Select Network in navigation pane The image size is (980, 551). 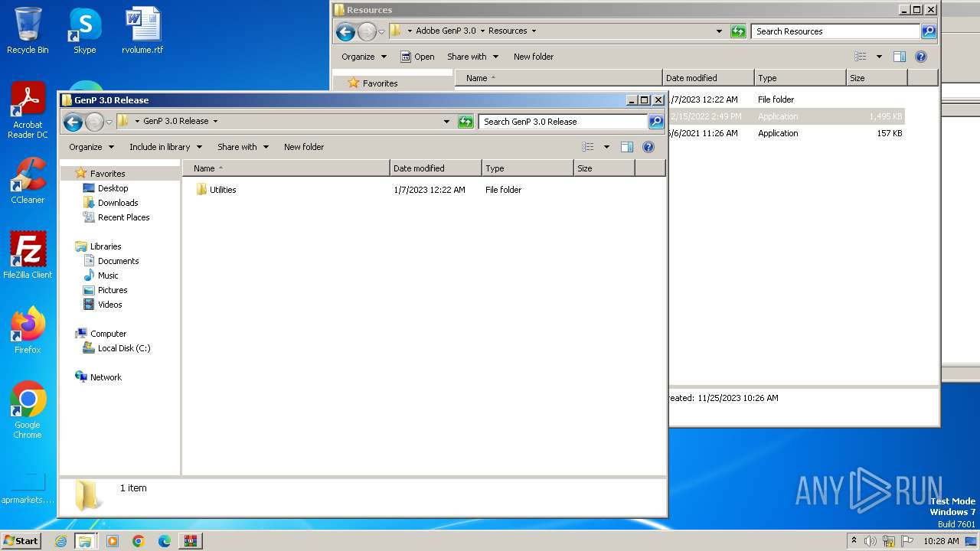[106, 377]
